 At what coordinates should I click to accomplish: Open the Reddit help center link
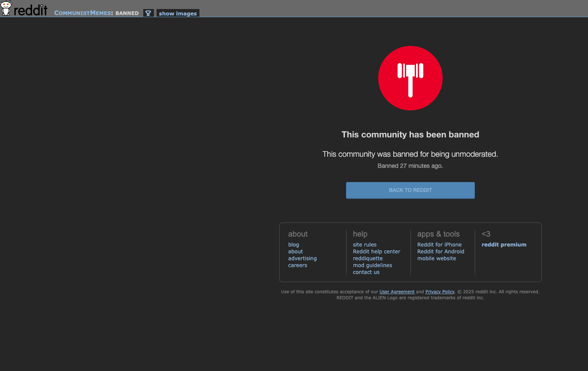click(376, 252)
